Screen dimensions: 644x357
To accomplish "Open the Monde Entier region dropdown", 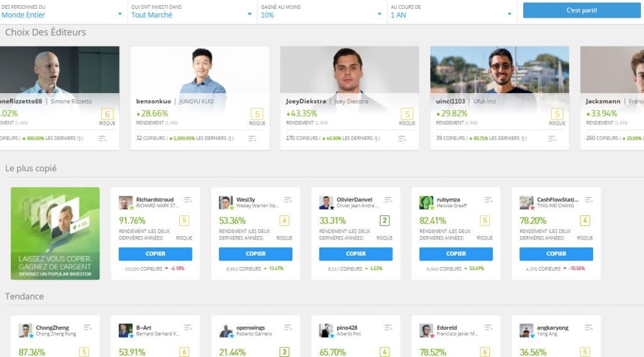I will [62, 11].
